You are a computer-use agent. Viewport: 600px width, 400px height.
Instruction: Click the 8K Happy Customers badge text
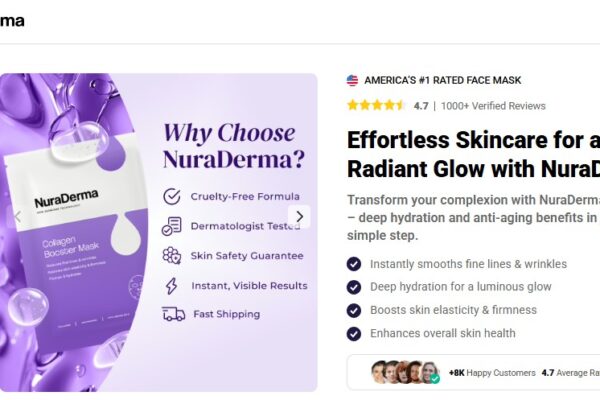492,373
